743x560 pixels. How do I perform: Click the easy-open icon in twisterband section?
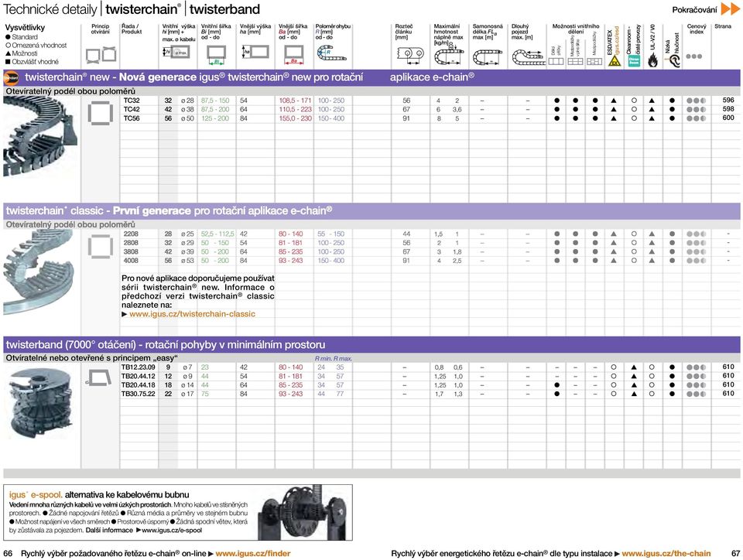(99, 377)
